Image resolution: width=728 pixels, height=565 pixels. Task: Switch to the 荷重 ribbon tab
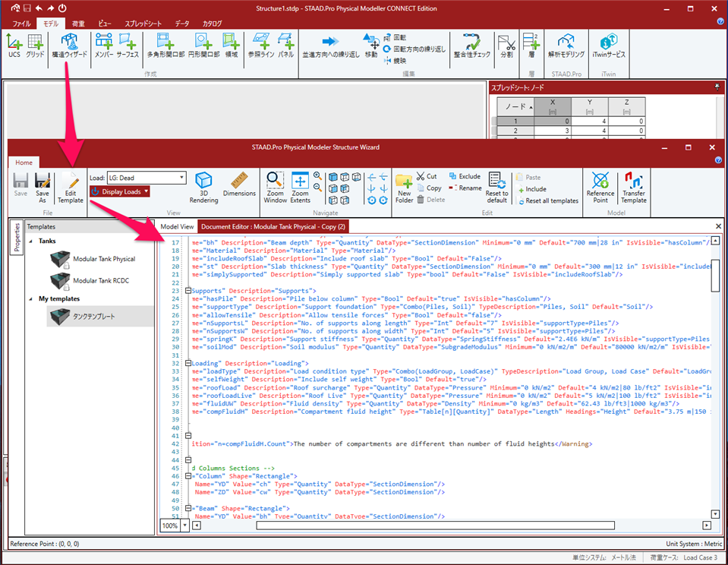point(78,24)
